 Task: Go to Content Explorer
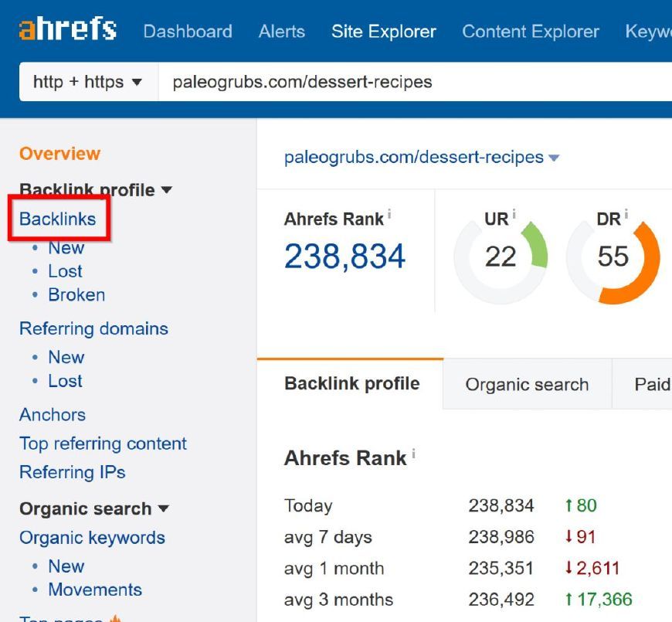(x=531, y=31)
